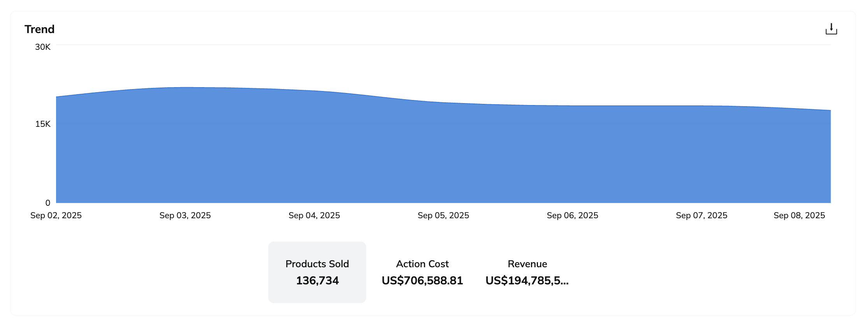Click the Sep 02, 2025 axis label
This screenshot has width=868, height=326.
click(x=56, y=216)
